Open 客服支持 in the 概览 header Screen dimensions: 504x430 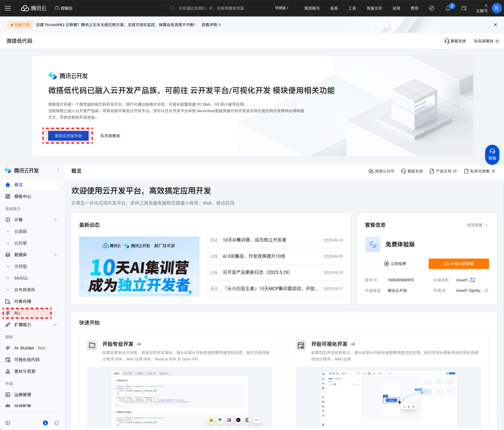click(x=412, y=171)
